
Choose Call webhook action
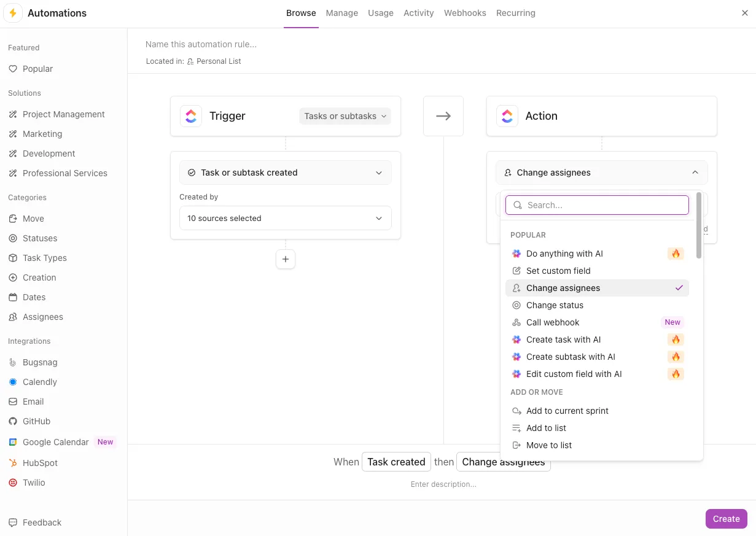pos(597,322)
